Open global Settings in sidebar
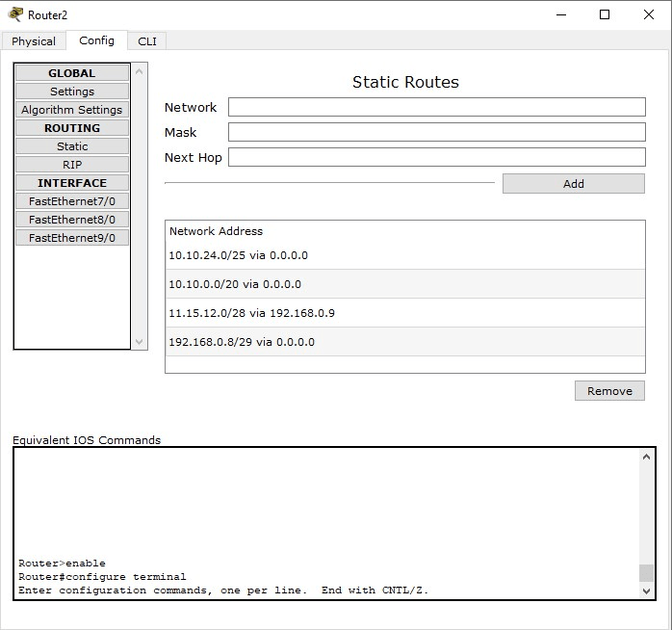The width and height of the screenshot is (672, 630). tap(72, 92)
